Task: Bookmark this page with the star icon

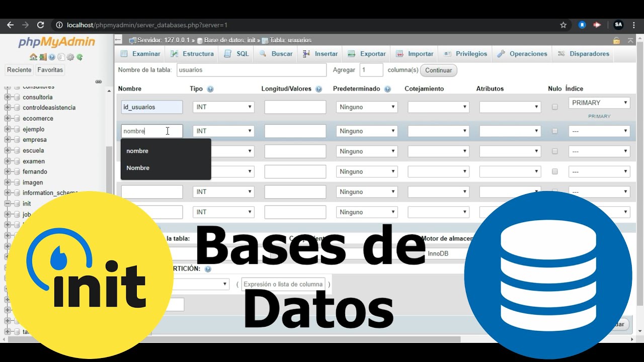Action: coord(563,25)
